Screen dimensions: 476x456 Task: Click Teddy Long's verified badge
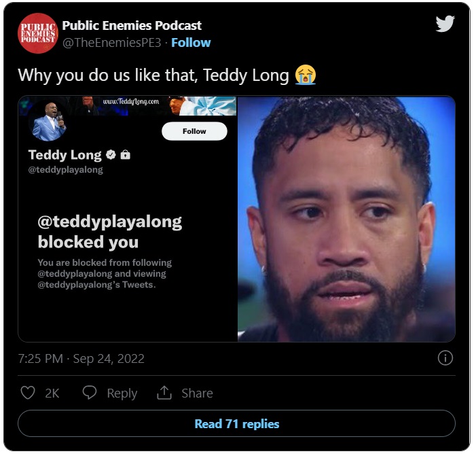[111, 155]
